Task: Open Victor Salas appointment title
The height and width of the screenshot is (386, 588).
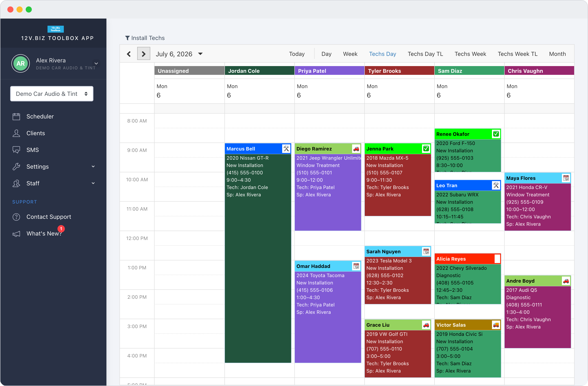Action: 451,325
